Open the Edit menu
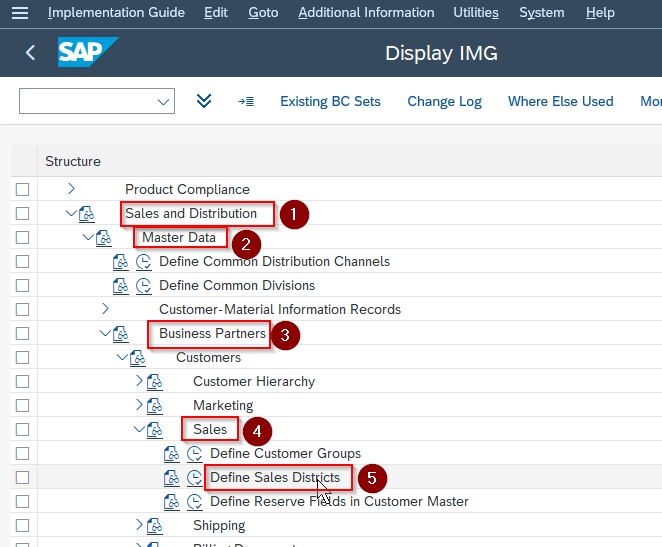Viewport: 662px width, 547px height. (x=216, y=13)
